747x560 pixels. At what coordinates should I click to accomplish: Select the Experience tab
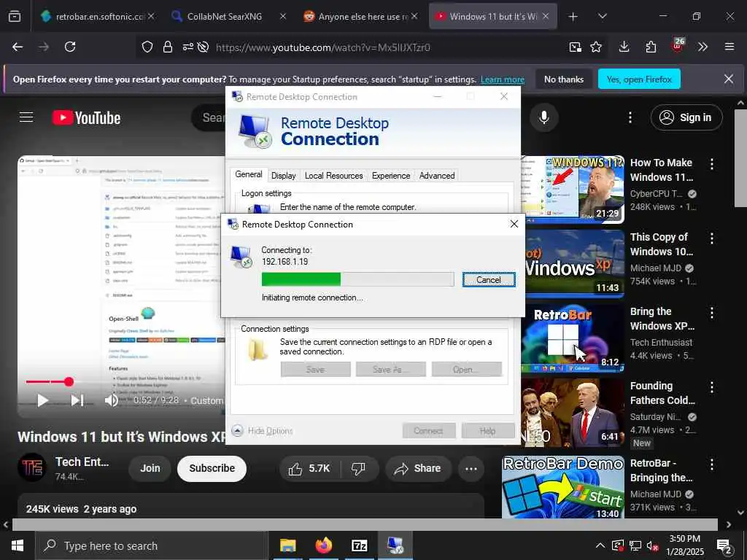pyautogui.click(x=391, y=175)
